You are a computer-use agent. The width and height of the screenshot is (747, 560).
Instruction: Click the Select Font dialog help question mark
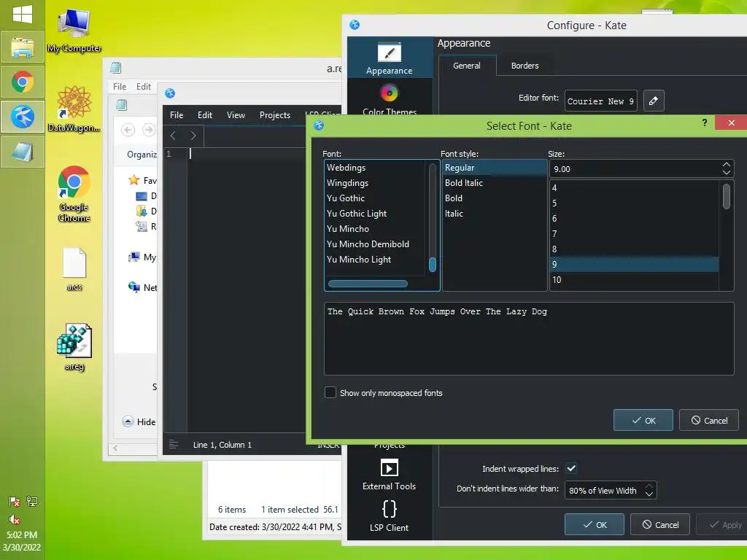pyautogui.click(x=704, y=122)
